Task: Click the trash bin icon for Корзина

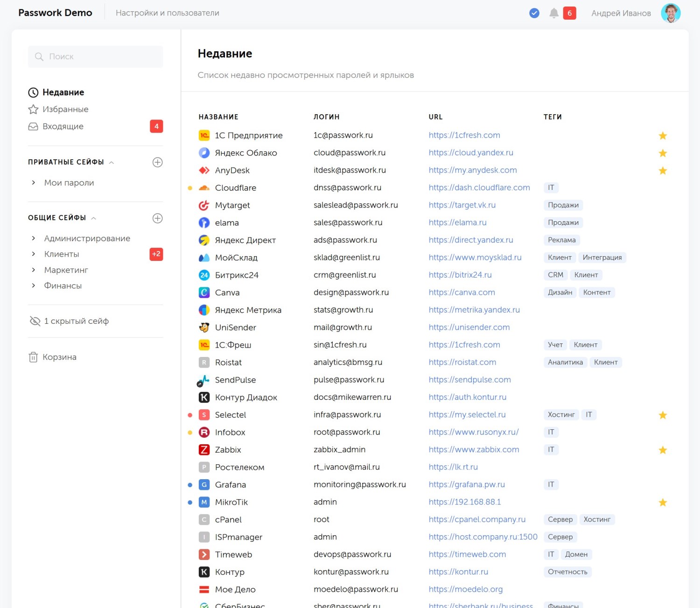Action: click(x=33, y=357)
